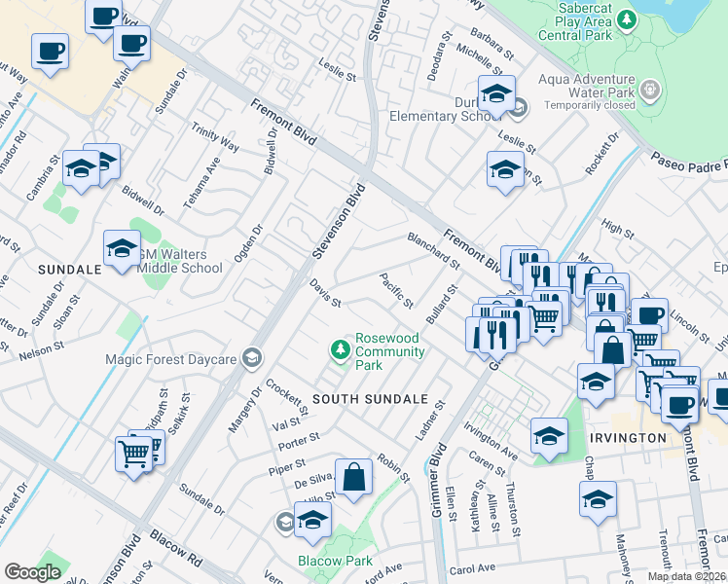
Task: Click the school marker left of Irvington label
Action: [549, 437]
